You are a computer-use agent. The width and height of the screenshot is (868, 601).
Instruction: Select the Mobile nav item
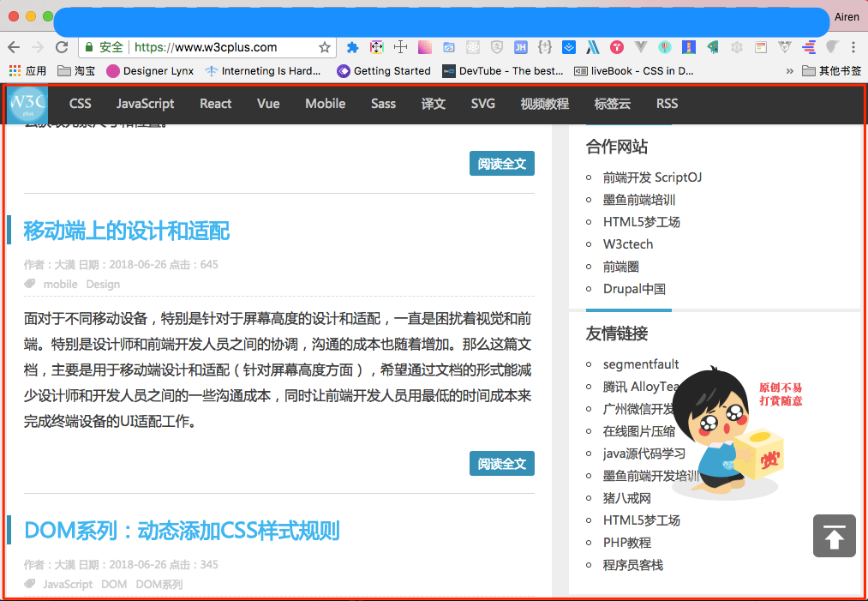(x=325, y=104)
